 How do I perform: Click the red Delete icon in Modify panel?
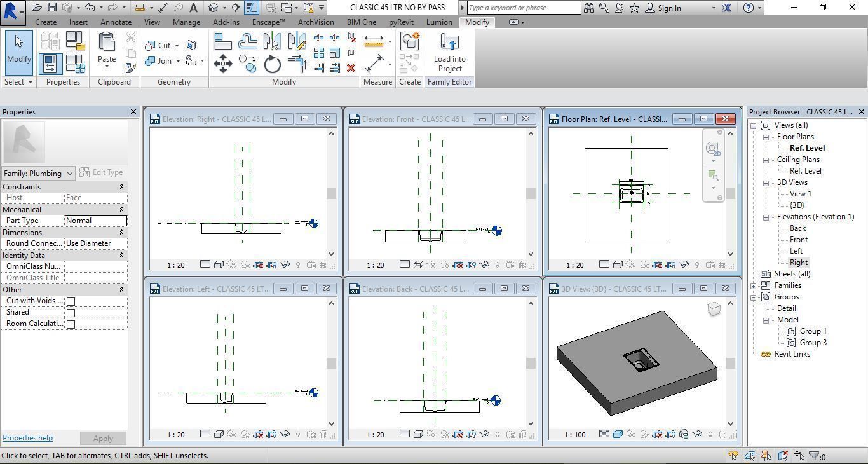click(x=351, y=68)
